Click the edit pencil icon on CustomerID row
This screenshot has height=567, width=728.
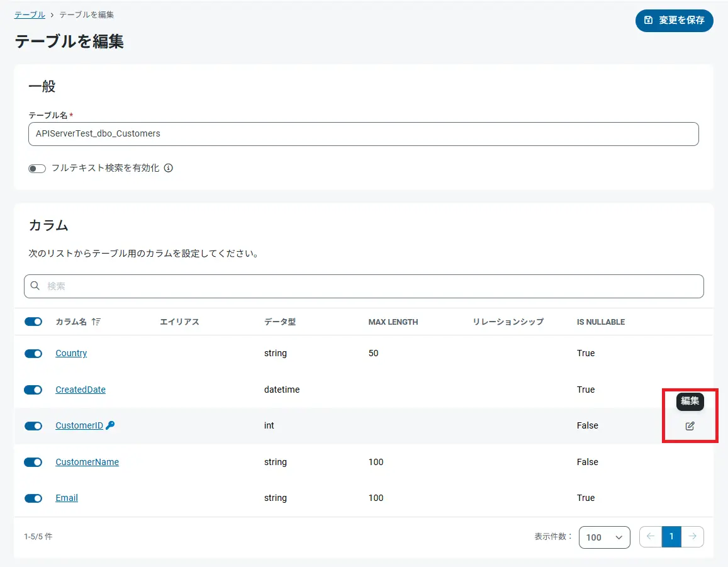[x=690, y=426]
